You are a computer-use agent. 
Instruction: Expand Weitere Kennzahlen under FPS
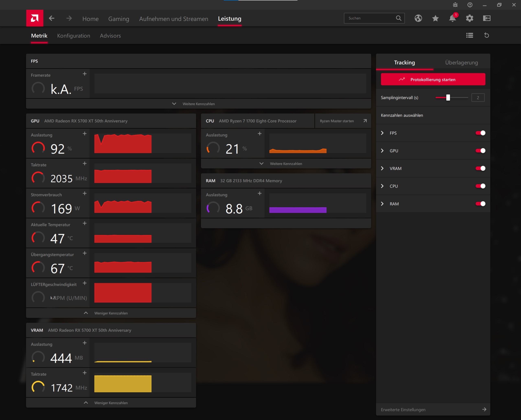click(198, 104)
